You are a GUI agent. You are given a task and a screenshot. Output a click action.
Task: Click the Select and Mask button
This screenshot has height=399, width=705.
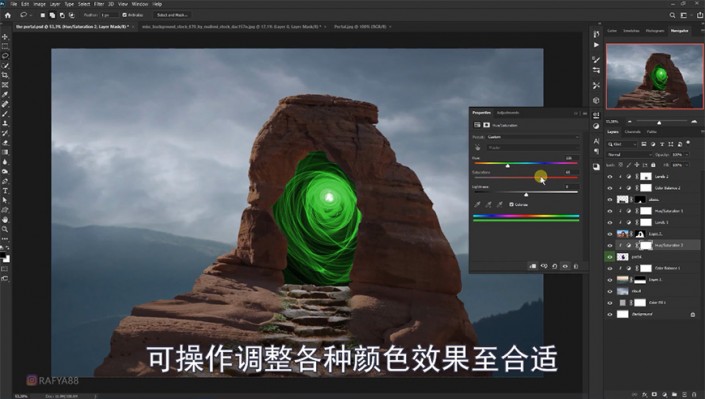[172, 15]
